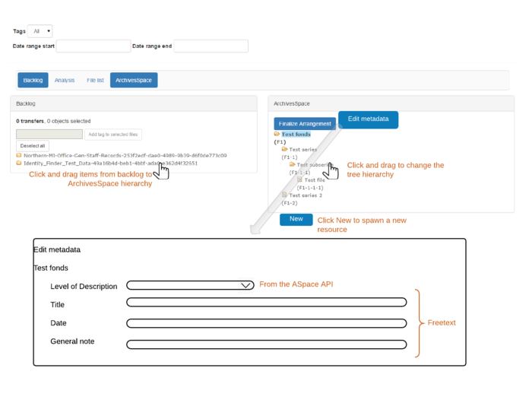Open the Analysis tab
Image resolution: width=532 pixels, height=403 pixels.
pyautogui.click(x=65, y=80)
